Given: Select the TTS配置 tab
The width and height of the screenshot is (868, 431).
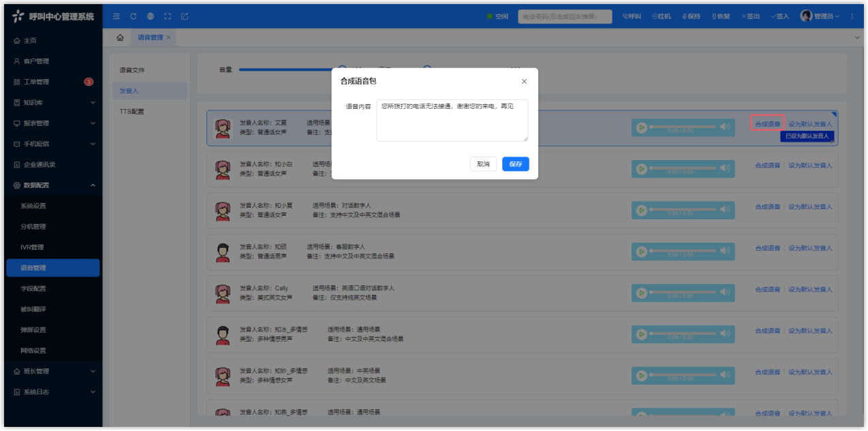Looking at the screenshot, I should (131, 112).
